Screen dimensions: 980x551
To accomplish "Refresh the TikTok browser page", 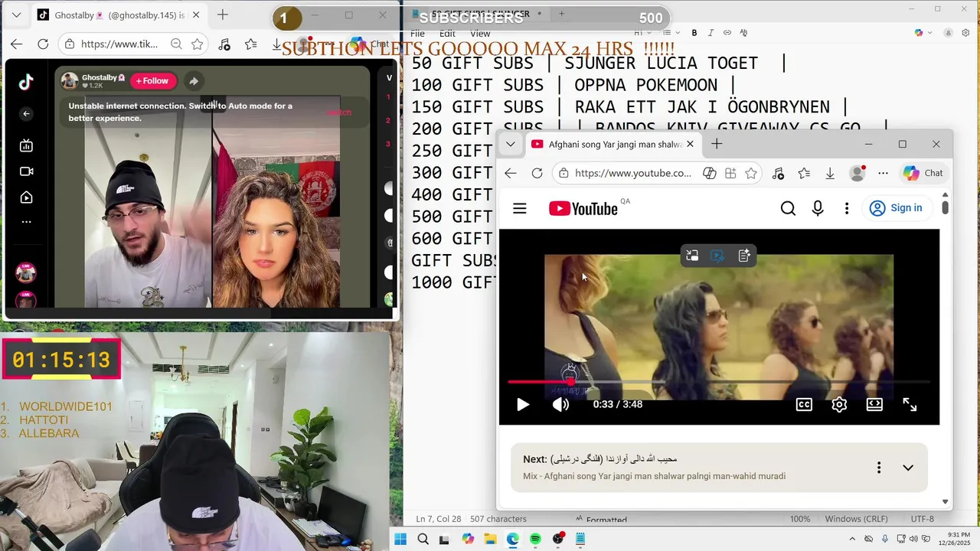I will [x=43, y=44].
